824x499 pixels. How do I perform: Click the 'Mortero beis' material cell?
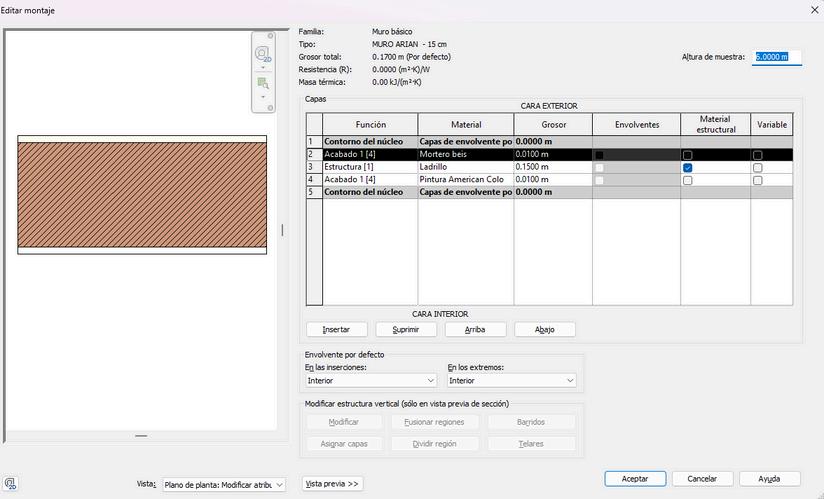click(466, 154)
